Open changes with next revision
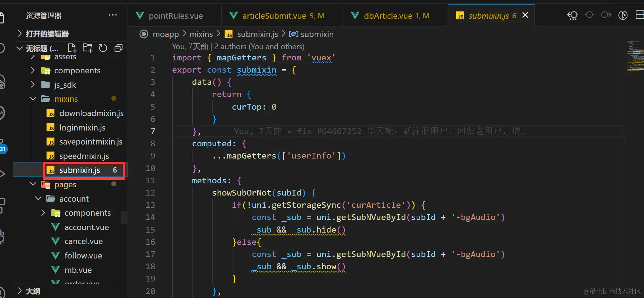Screen dimensions: 644x298 [606, 15]
